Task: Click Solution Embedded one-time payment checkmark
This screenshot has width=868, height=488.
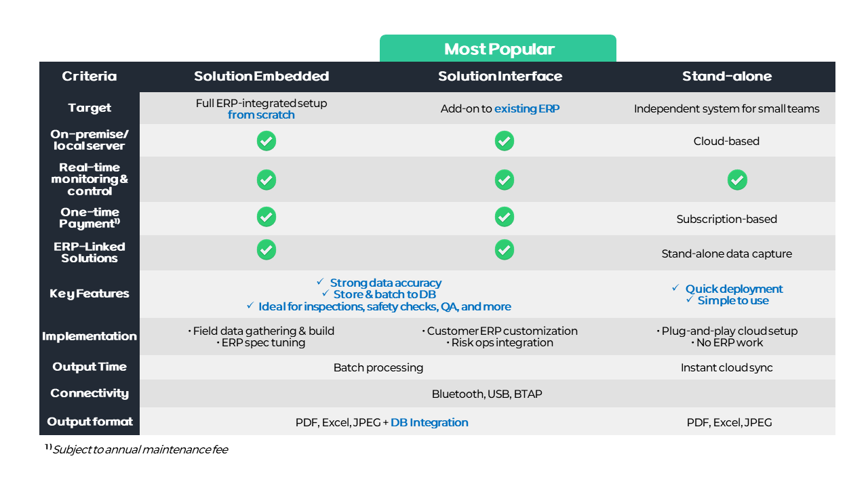Action: 267,217
